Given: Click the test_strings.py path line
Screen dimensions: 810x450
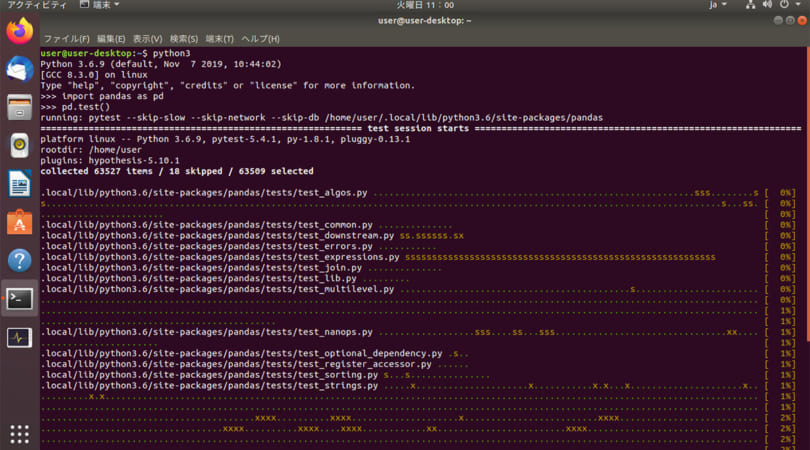Looking at the screenshot, I should (x=209, y=386).
